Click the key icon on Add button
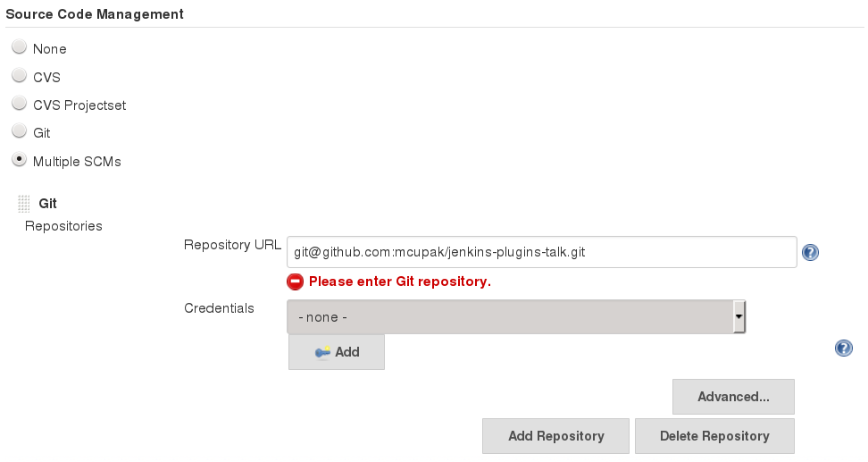 [323, 352]
